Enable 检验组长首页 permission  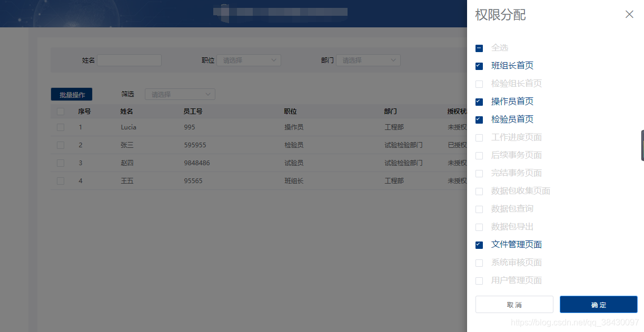point(479,84)
